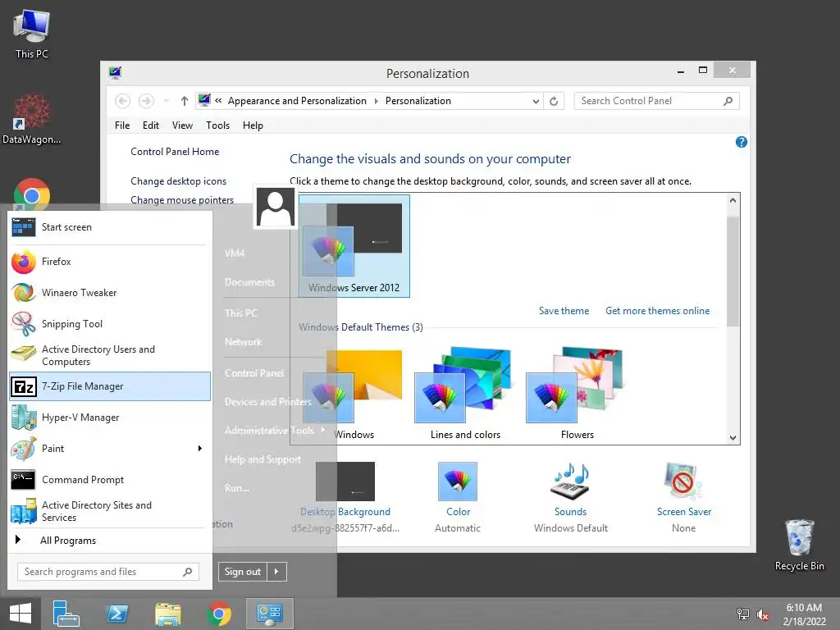The height and width of the screenshot is (630, 840).
Task: Click the theme list scroll down arrow
Action: tap(733, 438)
